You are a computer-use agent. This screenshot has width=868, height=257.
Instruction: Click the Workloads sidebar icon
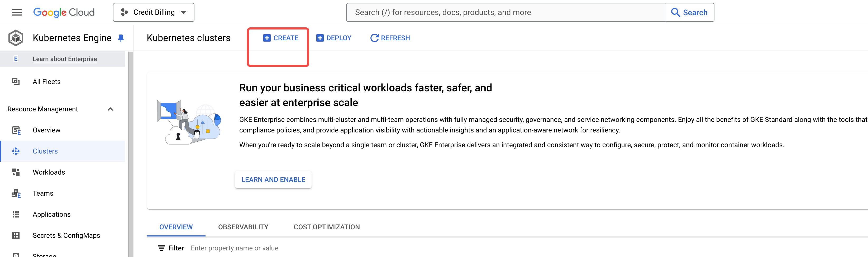[16, 172]
